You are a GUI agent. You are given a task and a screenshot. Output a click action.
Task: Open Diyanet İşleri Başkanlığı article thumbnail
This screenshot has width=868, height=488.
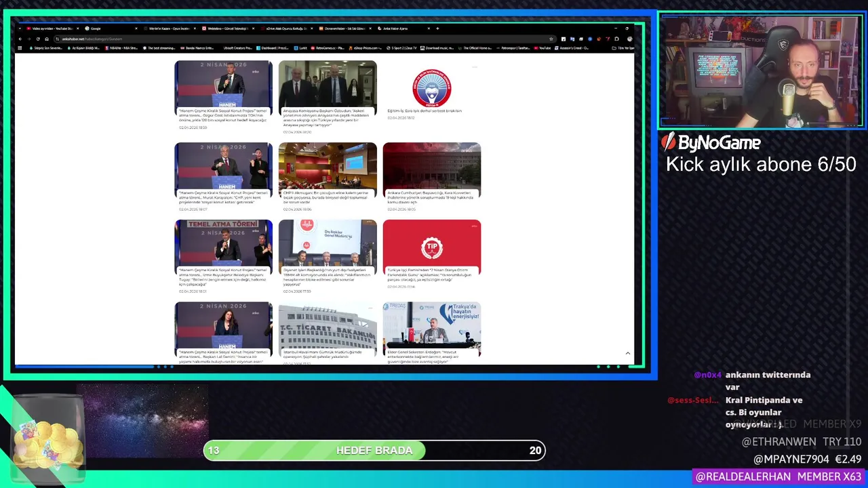point(328,243)
